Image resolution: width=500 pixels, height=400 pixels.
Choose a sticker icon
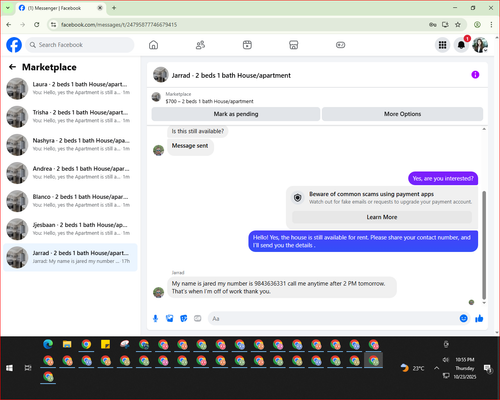184,319
